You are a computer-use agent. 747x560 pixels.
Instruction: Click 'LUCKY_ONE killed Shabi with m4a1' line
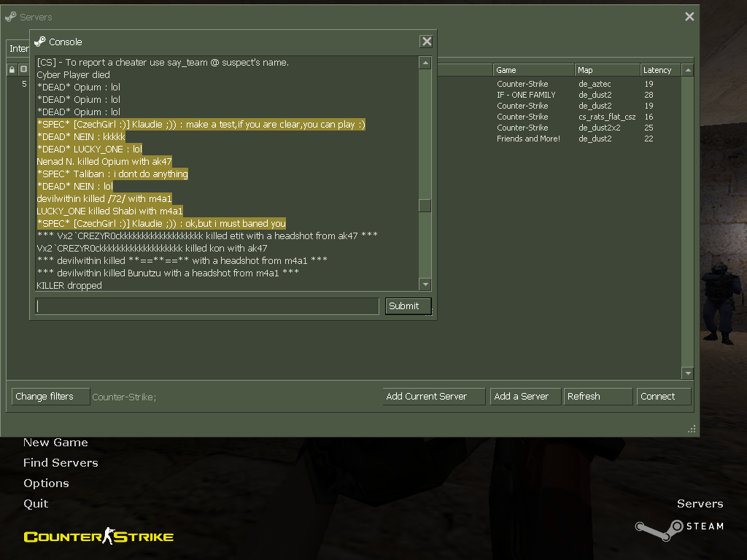click(x=109, y=211)
